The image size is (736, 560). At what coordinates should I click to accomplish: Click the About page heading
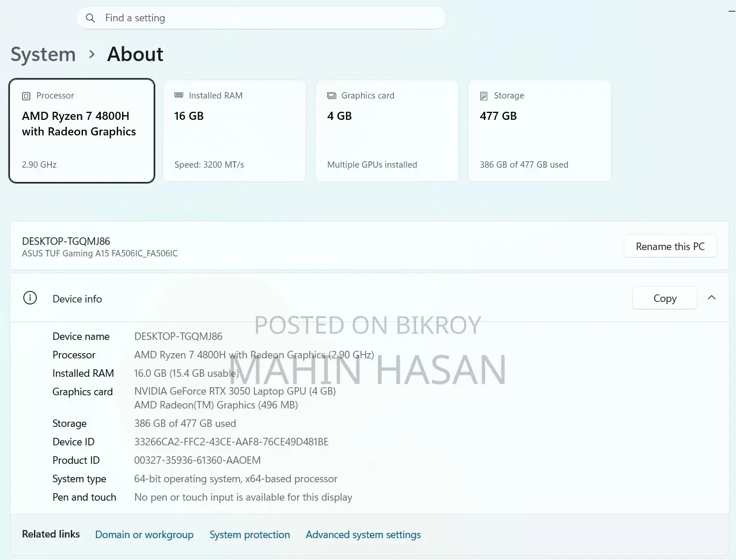pos(135,54)
